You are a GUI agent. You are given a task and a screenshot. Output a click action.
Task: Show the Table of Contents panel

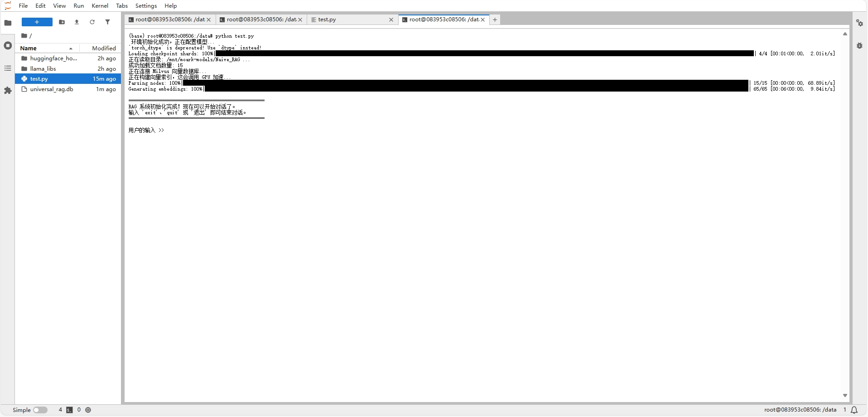click(8, 68)
